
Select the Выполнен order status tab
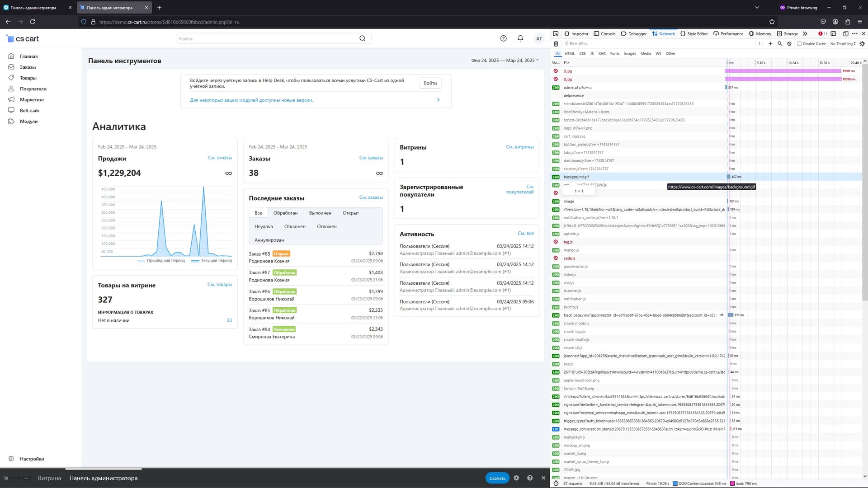tap(320, 213)
